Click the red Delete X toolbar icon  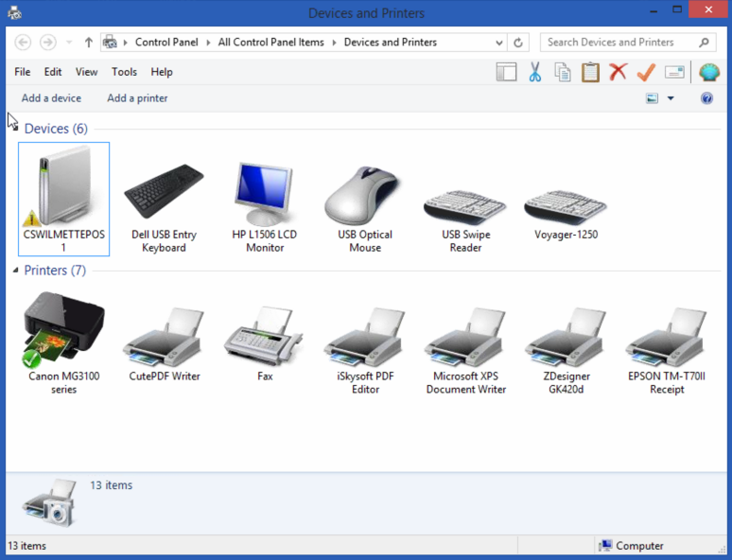coord(618,72)
